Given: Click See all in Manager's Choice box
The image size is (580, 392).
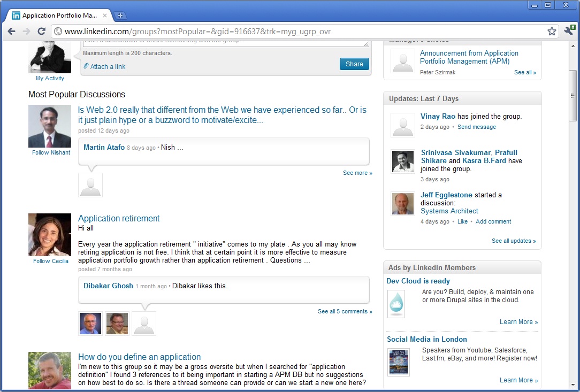Looking at the screenshot, I should click(x=525, y=73).
